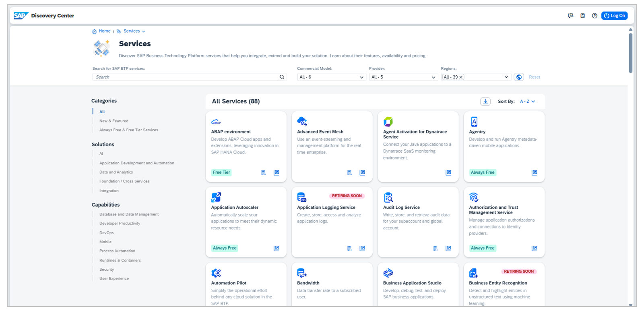Focus the Search for SAP BTP services field
The image size is (644, 311).
click(190, 77)
